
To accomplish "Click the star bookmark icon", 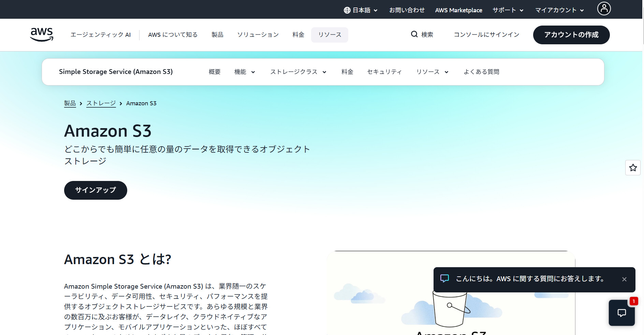I will [x=633, y=168].
